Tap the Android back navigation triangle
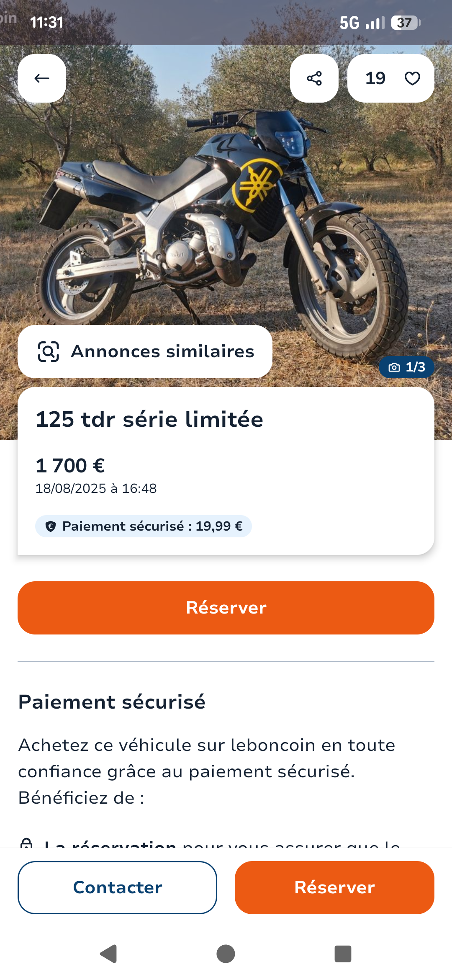Viewport: 452px width, 980px height. click(109, 954)
